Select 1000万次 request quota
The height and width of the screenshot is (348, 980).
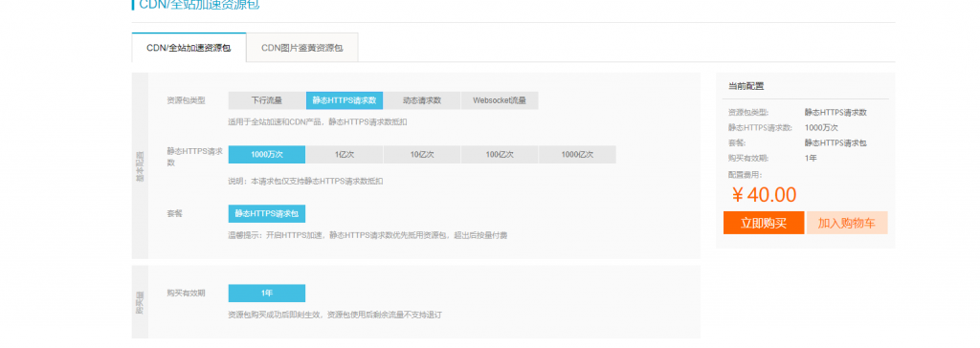tap(267, 154)
